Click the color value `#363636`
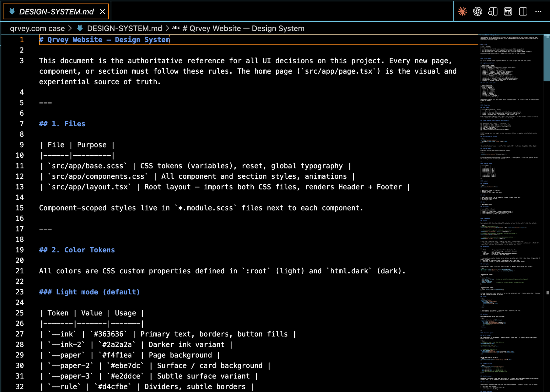The height and width of the screenshot is (392, 550). click(109, 334)
